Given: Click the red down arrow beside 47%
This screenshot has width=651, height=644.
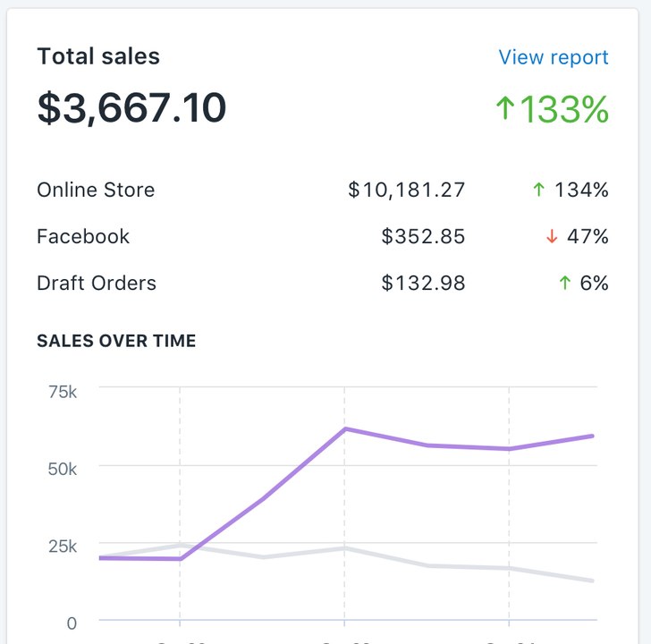Looking at the screenshot, I should click(x=552, y=237).
